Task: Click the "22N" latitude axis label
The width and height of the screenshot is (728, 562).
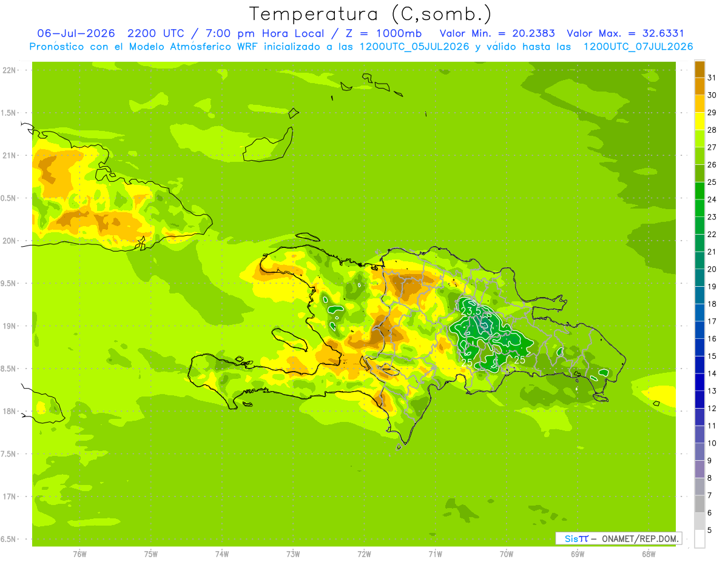Action: (x=10, y=70)
